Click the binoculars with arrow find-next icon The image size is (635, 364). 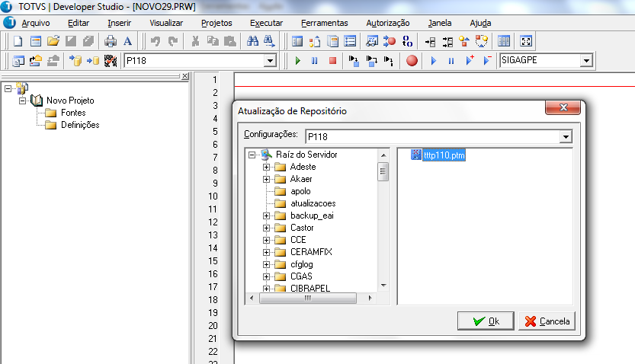269,41
